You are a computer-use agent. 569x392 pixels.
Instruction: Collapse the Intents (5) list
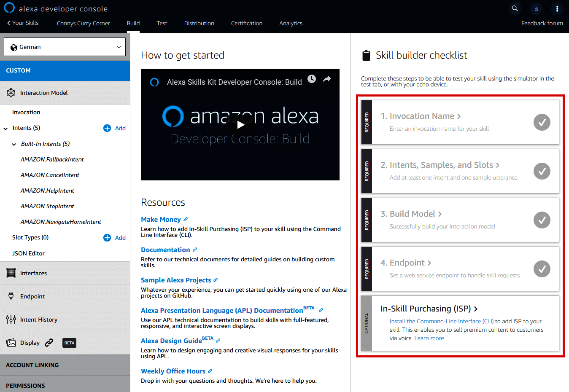(x=5, y=128)
